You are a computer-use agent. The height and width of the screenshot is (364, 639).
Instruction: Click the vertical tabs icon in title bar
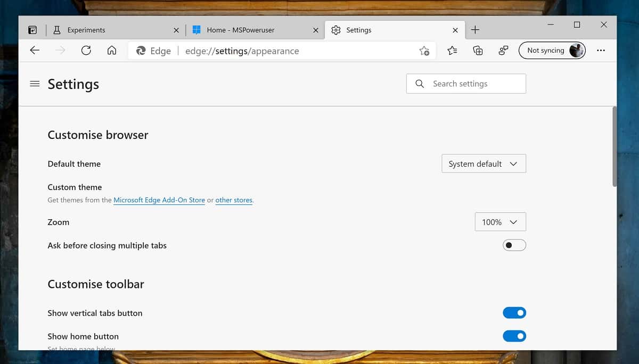(33, 30)
